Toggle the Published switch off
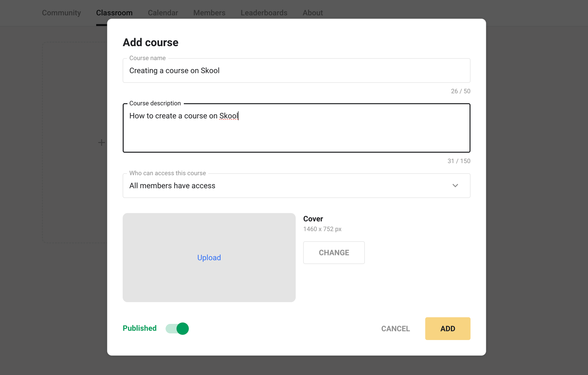 (x=177, y=328)
